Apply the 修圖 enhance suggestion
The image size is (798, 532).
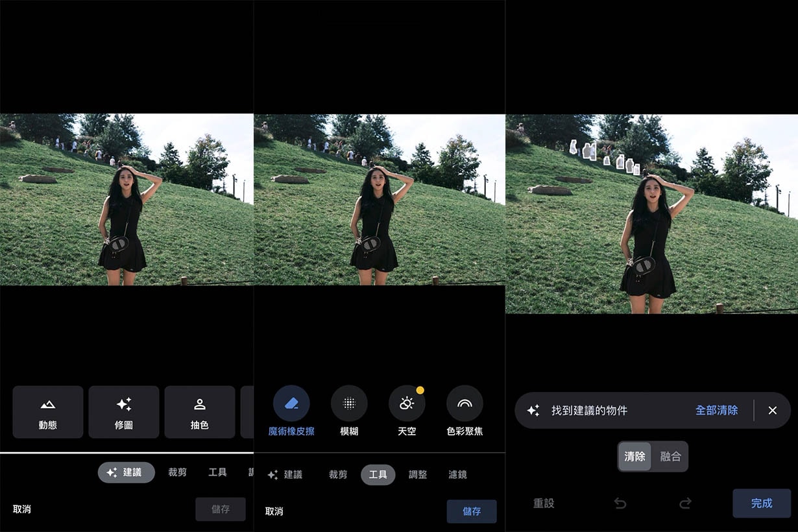(123, 412)
